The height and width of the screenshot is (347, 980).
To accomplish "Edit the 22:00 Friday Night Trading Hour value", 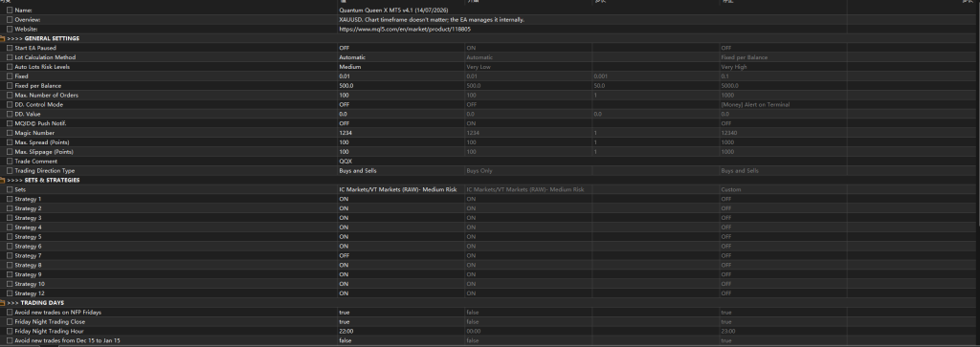I will [346, 331].
